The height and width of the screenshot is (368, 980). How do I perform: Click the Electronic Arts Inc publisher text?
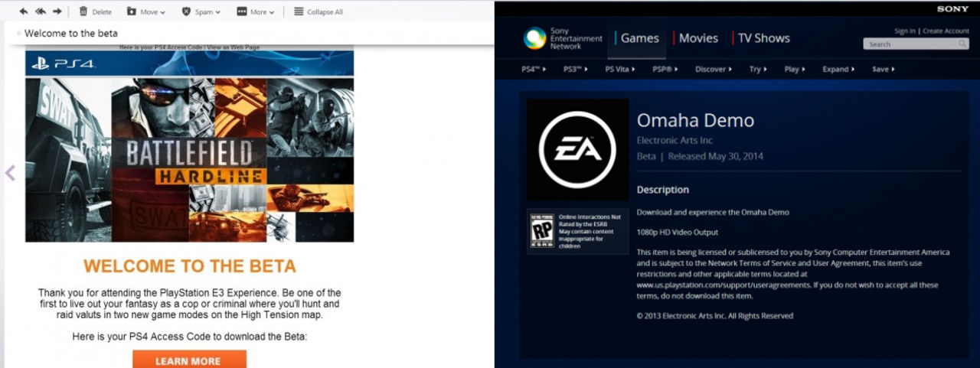675,141
